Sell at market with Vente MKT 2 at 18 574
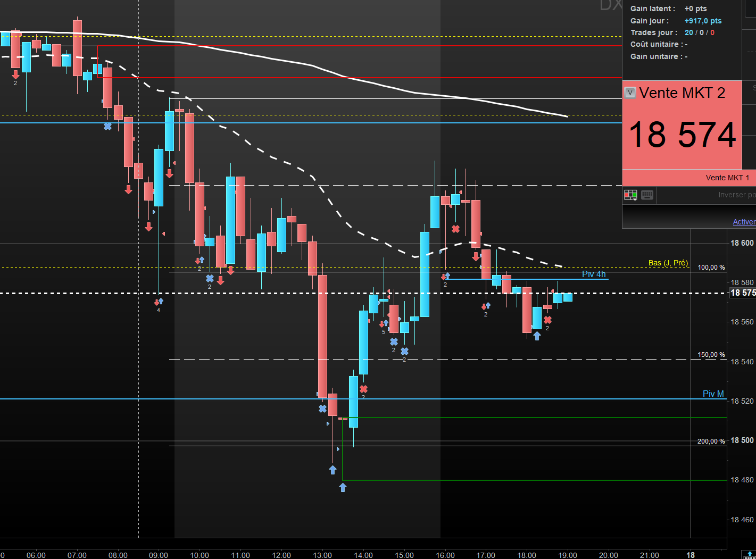The image size is (756, 559). 682,125
